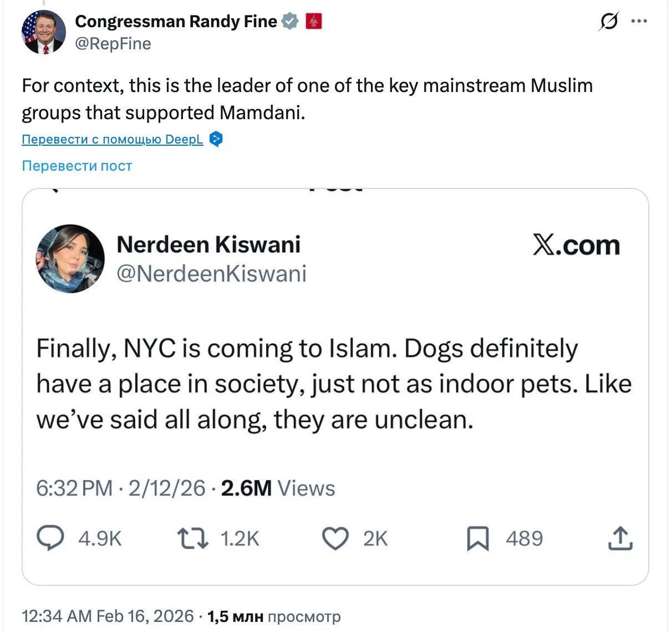The height and width of the screenshot is (633, 672).
Task: Click the red government affiliation badge
Action: pyautogui.click(x=314, y=22)
